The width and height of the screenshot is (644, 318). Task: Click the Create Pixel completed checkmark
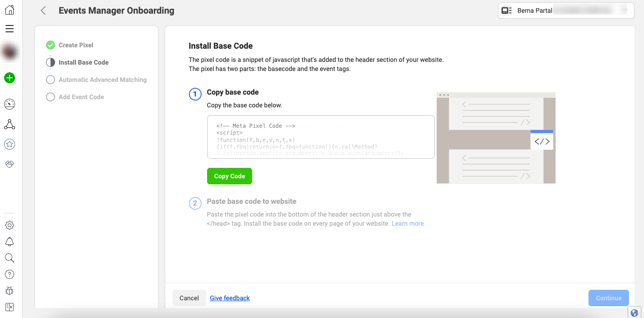pyautogui.click(x=50, y=45)
